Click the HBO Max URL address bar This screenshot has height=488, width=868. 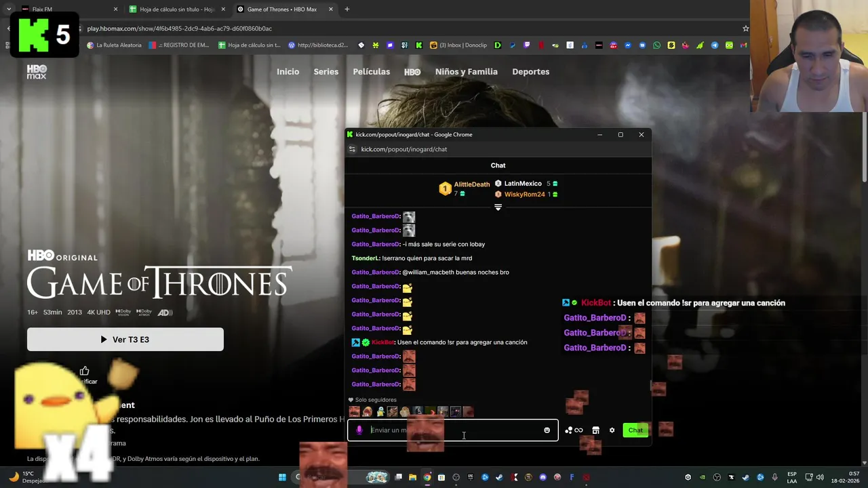click(407, 28)
